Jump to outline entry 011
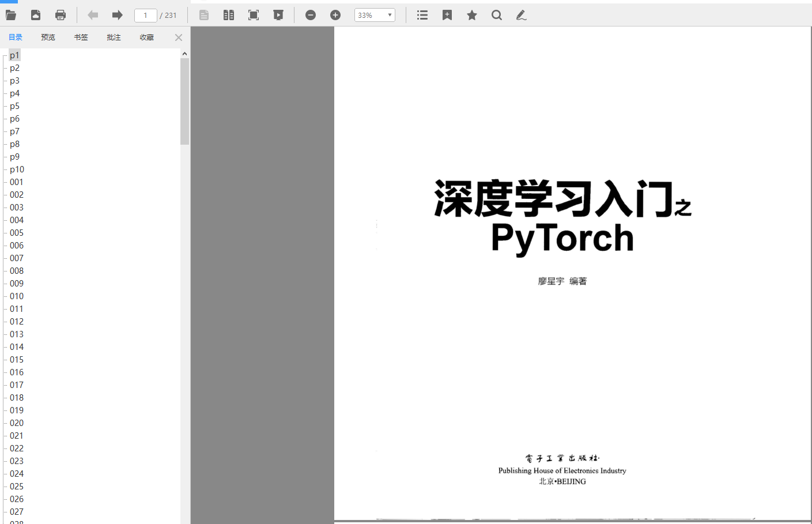Image resolution: width=812 pixels, height=524 pixels. click(17, 309)
